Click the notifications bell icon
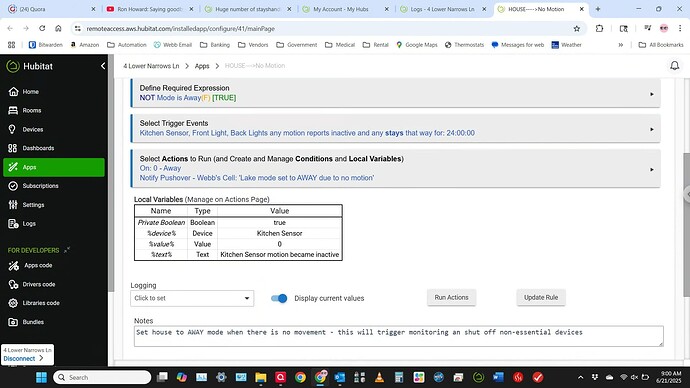This screenshot has height=388, width=690. click(674, 66)
